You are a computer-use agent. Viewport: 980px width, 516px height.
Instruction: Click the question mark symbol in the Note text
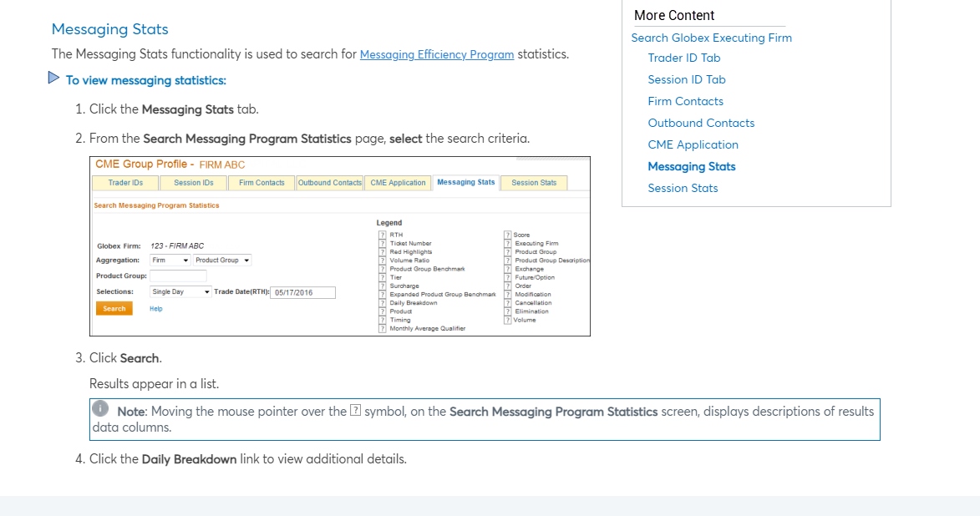[355, 411]
